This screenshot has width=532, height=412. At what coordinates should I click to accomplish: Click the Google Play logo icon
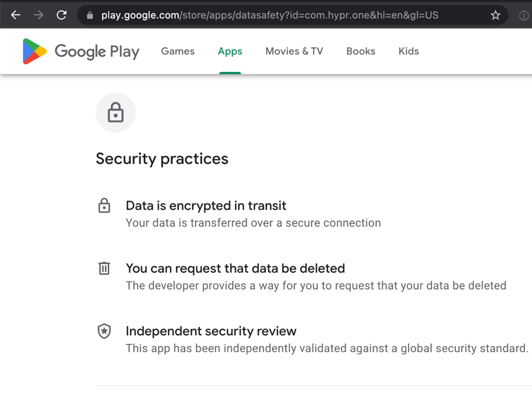(x=34, y=51)
